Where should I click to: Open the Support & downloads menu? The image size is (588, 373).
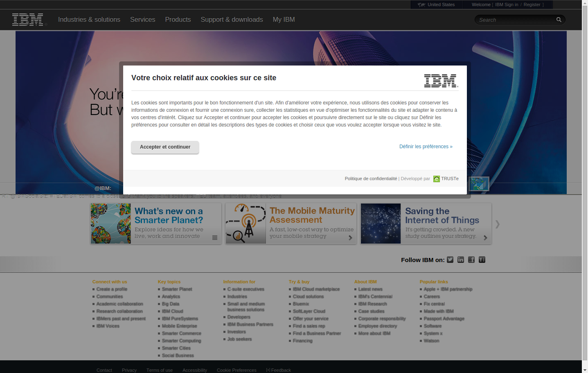pyautogui.click(x=232, y=20)
